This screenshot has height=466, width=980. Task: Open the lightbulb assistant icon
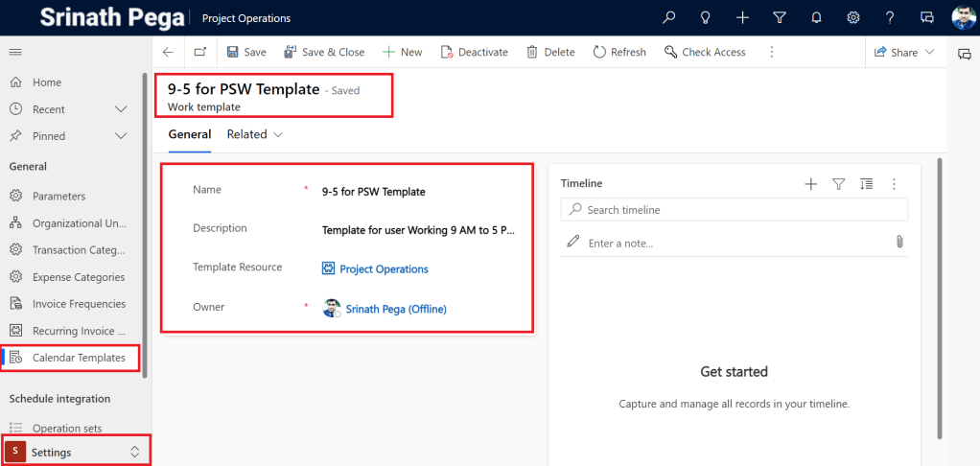click(706, 17)
